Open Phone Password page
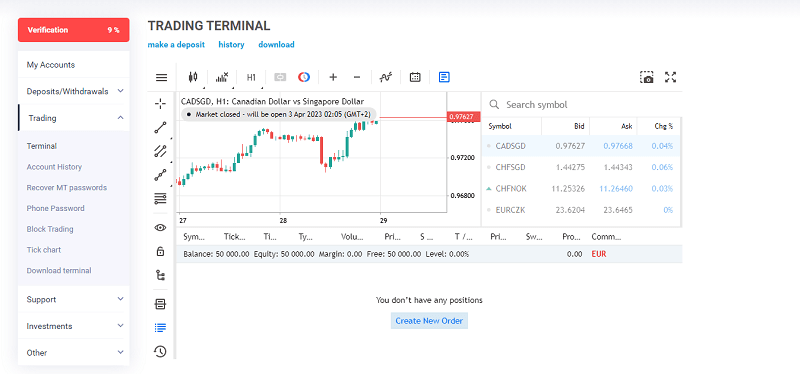The image size is (800, 374). 56,208
